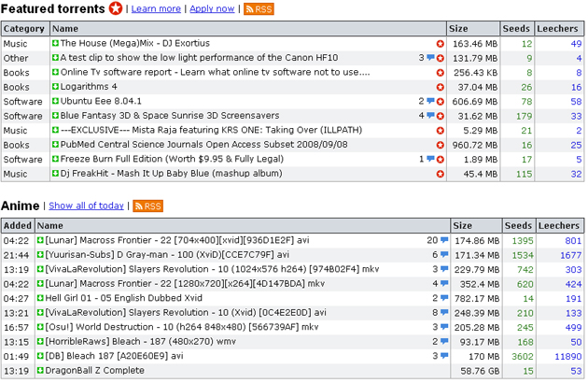Image resolution: width=588 pixels, height=383 pixels.
Task: Open comments for Blue Fantasy 3D Screensavers
Action: 430,116
